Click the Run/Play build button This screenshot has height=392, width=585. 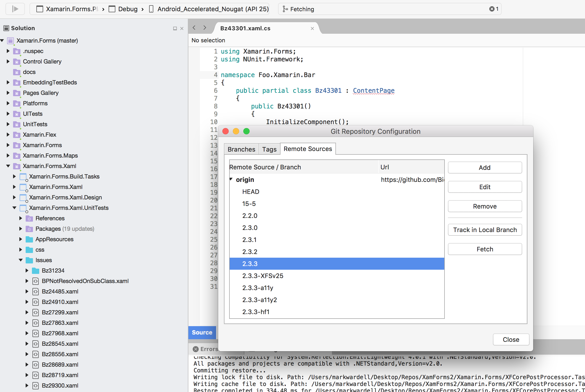tap(15, 9)
